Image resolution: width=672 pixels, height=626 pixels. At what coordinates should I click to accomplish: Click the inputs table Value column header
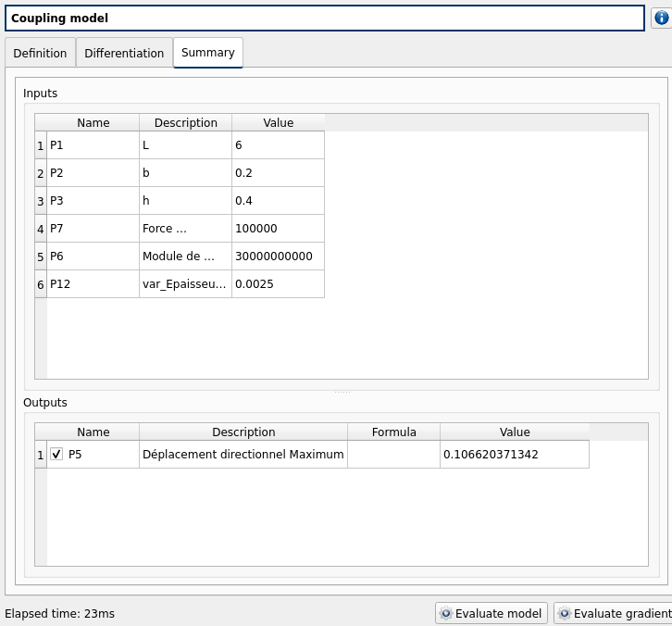(x=278, y=123)
